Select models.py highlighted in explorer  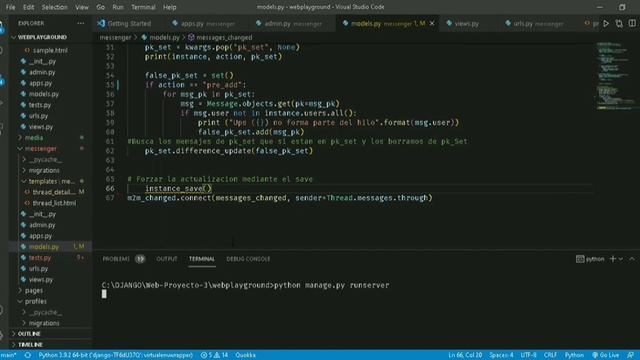tap(51, 247)
